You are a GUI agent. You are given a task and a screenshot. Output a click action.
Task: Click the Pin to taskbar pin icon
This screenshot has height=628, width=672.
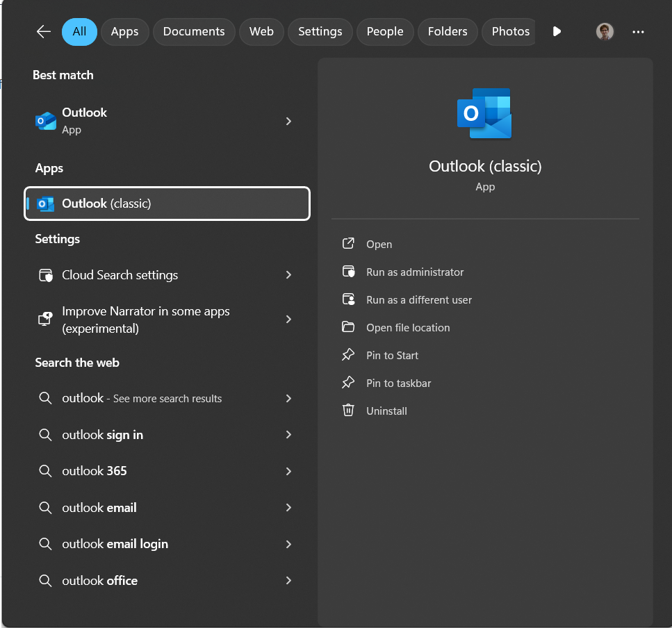pos(348,383)
